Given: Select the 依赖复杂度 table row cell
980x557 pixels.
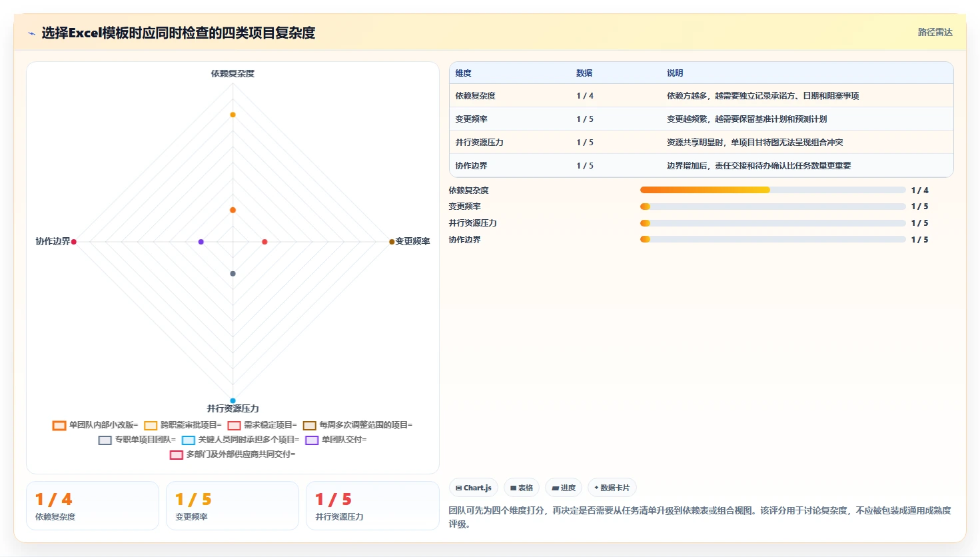Looking at the screenshot, I should (475, 96).
